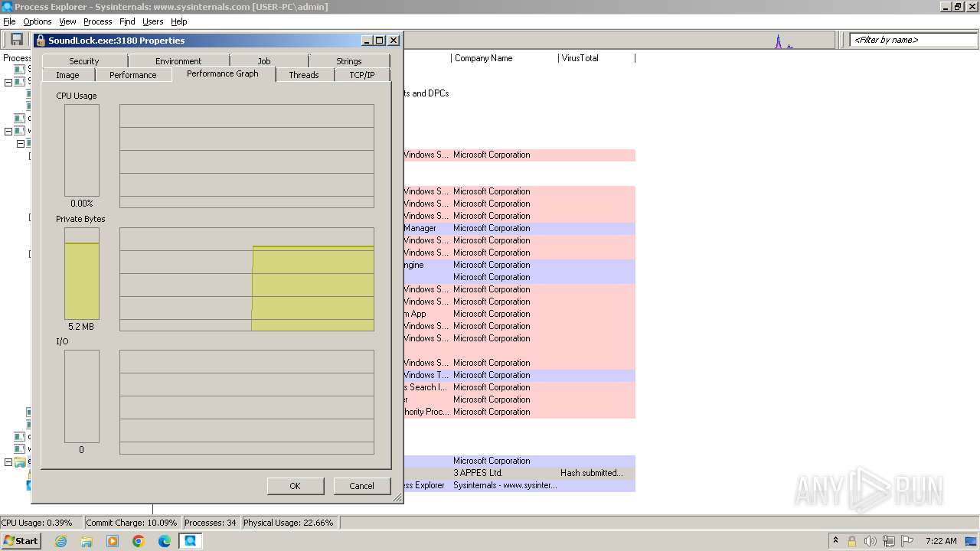Sort by Company Name column header
This screenshot has height=551, width=980.
pos(505,58)
